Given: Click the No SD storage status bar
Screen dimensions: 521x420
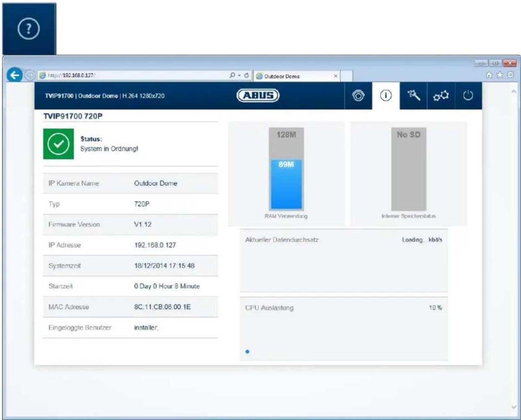Looking at the screenshot, I should [409, 169].
